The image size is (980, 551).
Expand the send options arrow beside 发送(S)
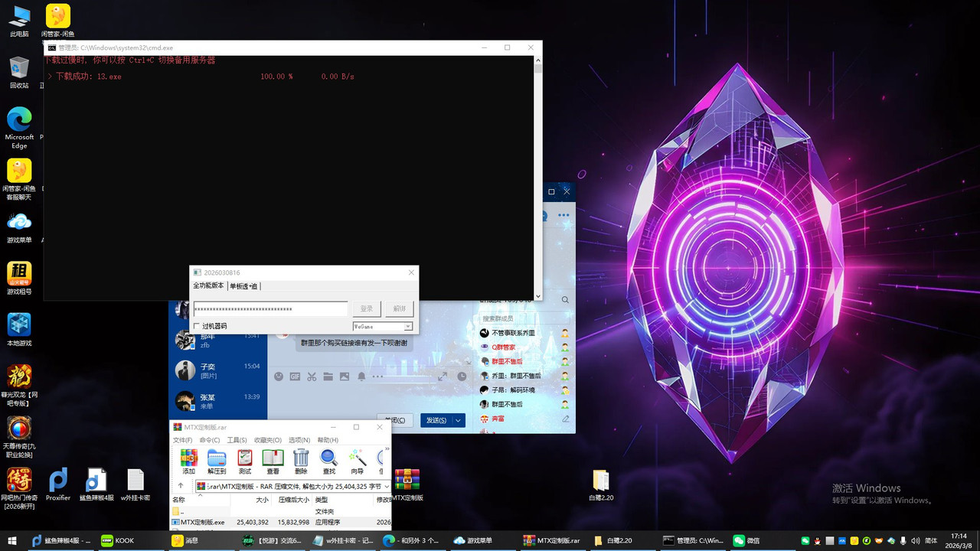click(x=459, y=420)
